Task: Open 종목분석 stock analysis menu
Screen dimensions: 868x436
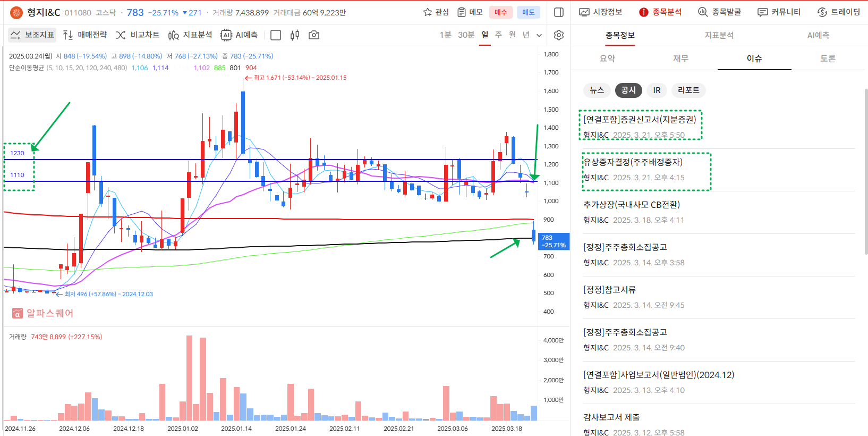Action: pos(660,12)
